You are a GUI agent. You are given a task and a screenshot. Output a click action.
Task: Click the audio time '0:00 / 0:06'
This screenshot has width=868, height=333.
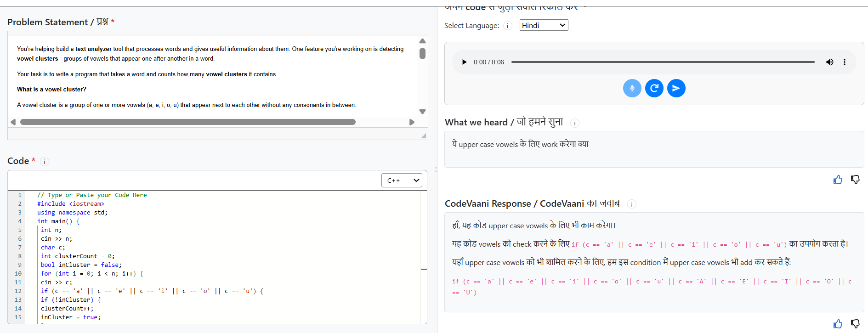(x=489, y=62)
